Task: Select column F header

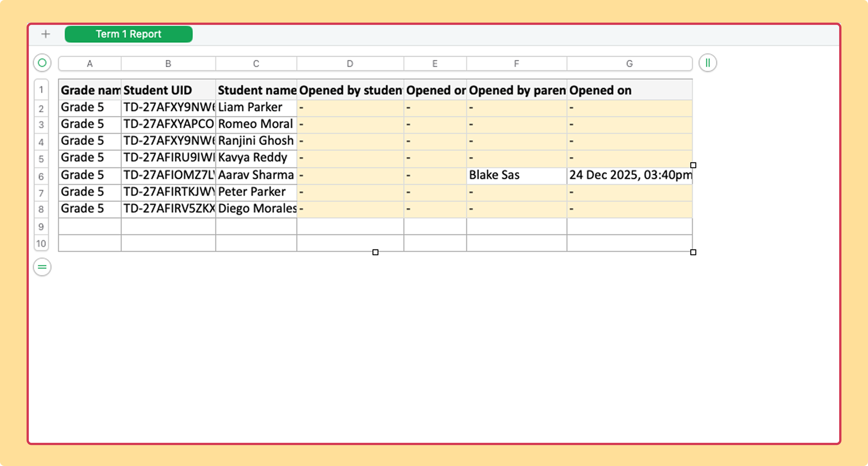Action: coord(517,64)
